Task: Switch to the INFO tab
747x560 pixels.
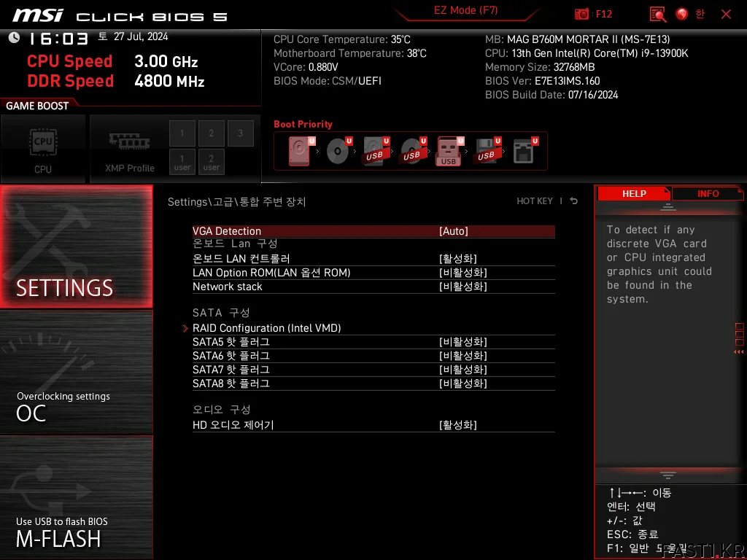Action: tap(708, 194)
